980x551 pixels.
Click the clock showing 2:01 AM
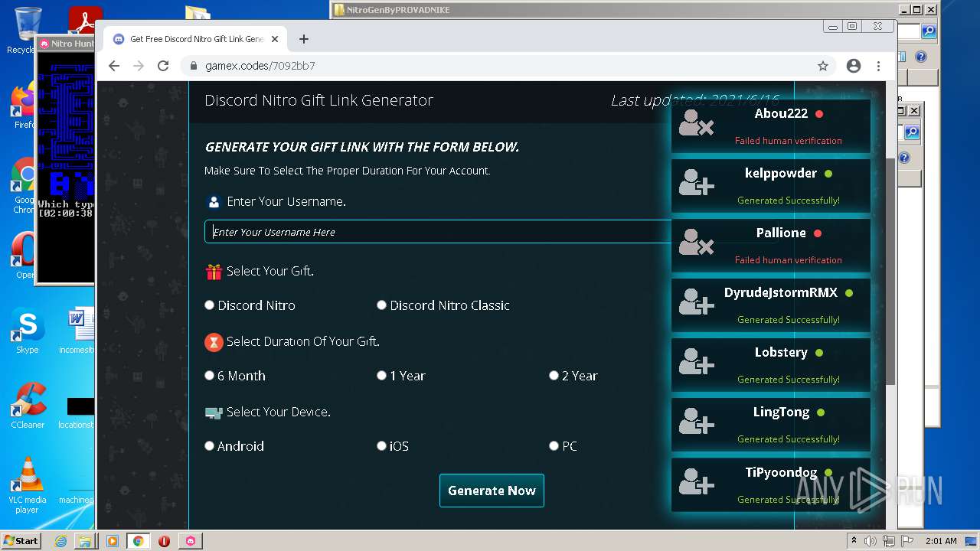(x=941, y=541)
